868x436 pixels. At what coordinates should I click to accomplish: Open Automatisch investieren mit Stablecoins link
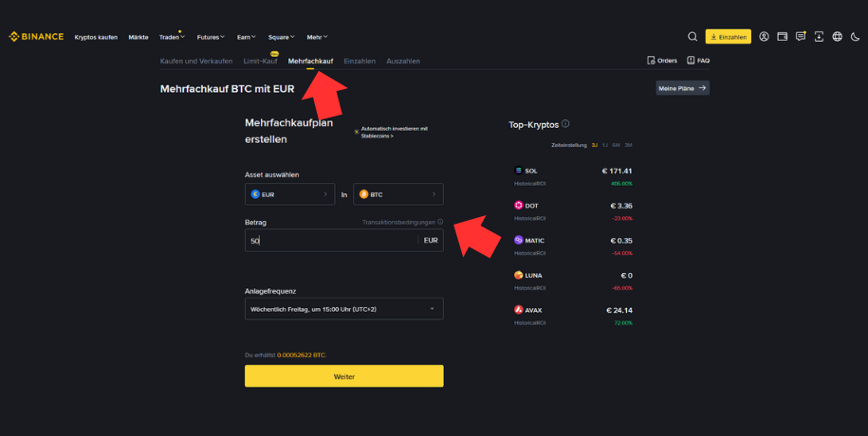pyautogui.click(x=394, y=133)
